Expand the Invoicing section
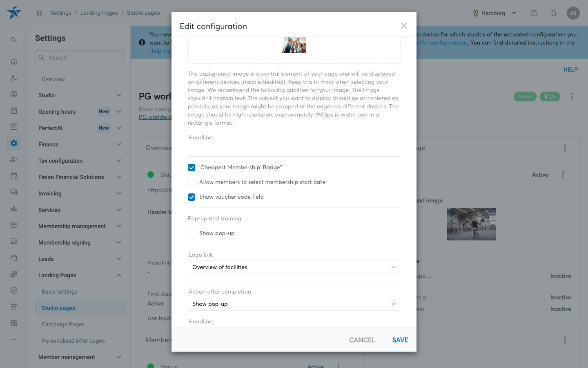 (81, 193)
